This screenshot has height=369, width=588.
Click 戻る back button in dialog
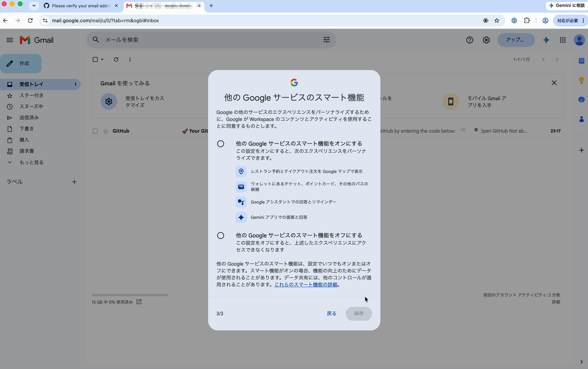[331, 314]
